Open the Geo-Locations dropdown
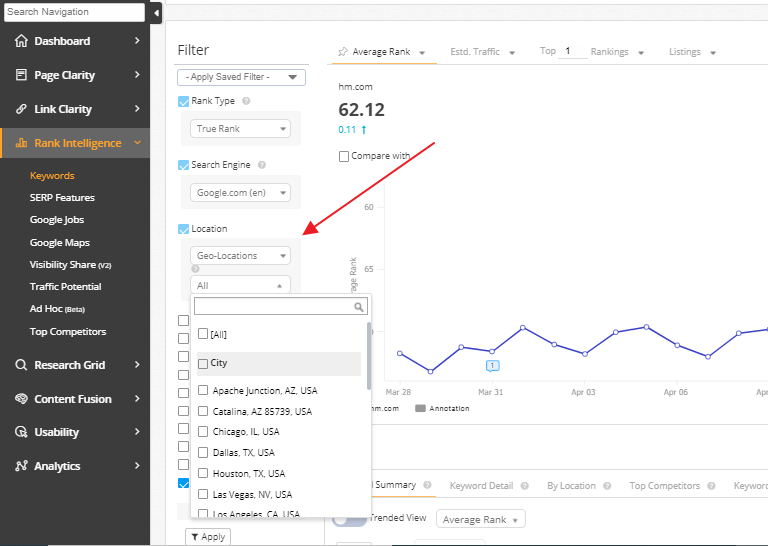The height and width of the screenshot is (546, 768). click(x=240, y=256)
